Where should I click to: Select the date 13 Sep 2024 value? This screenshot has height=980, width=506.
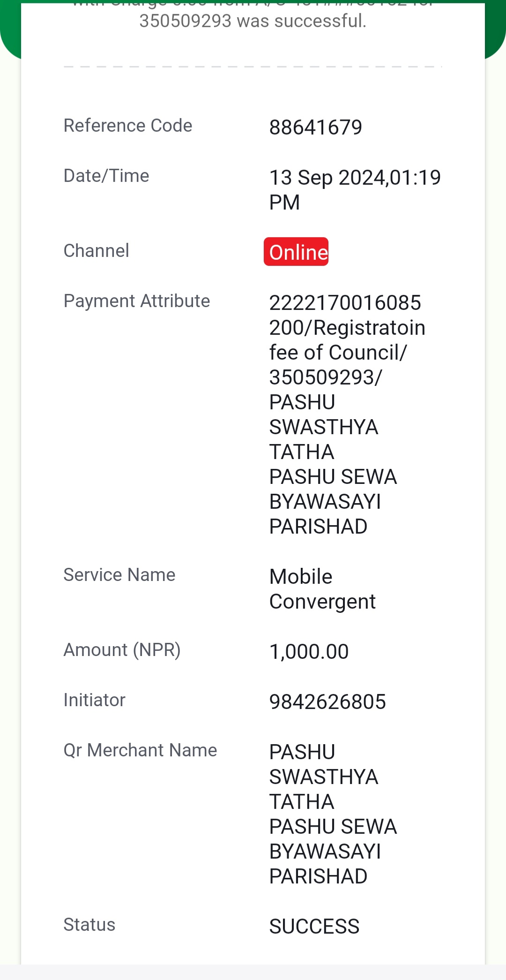(x=355, y=190)
